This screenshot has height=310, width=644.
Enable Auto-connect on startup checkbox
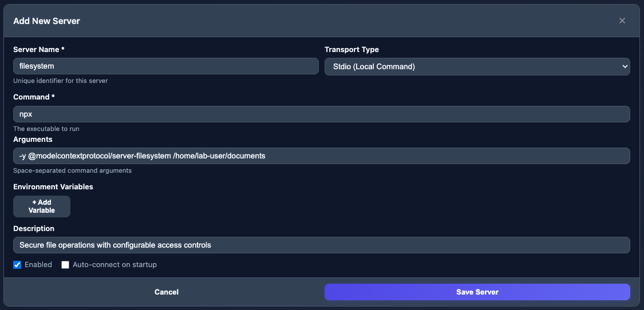[x=65, y=265]
